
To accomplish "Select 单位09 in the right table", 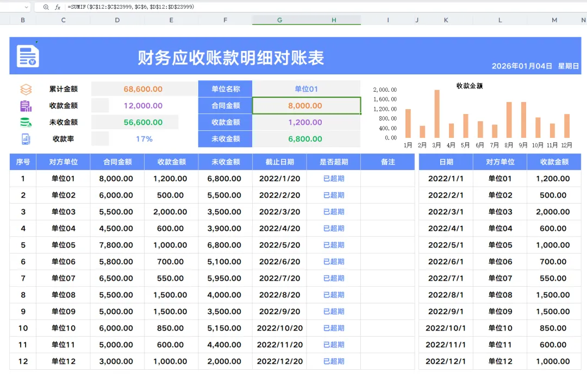I will coord(500,312).
